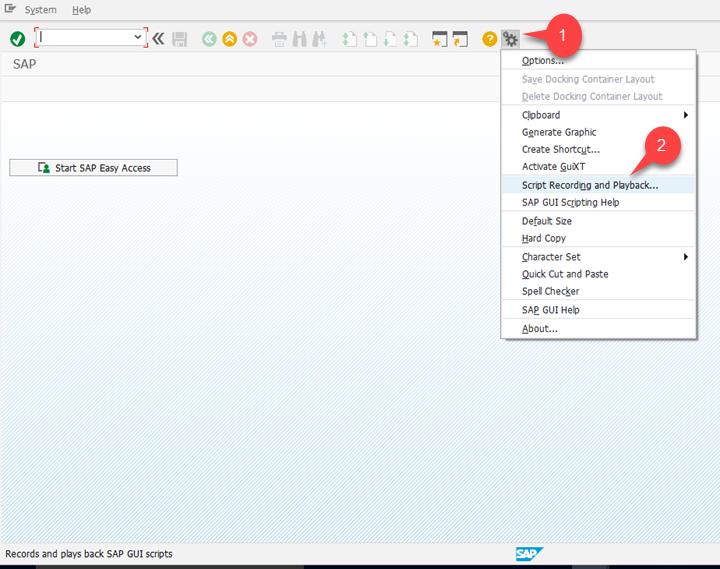This screenshot has height=569, width=720.
Task: Choose Options... from the layout menu
Action: pos(598,61)
